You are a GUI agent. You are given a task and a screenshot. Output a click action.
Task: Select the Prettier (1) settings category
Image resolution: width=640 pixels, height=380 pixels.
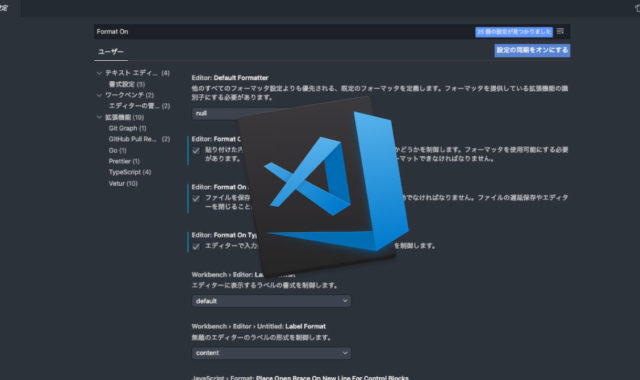[124, 161]
